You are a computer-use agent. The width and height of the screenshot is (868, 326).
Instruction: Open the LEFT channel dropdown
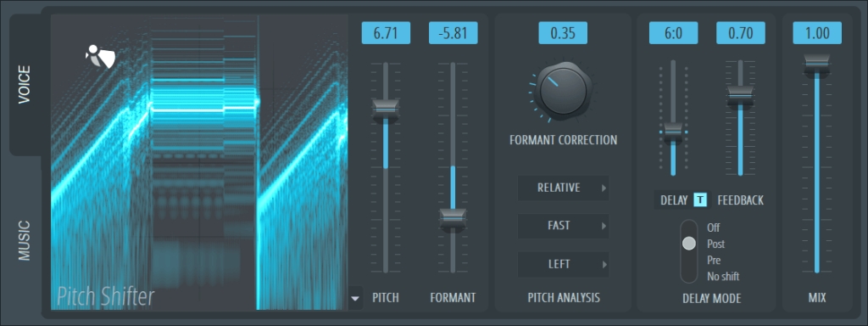coord(563,265)
